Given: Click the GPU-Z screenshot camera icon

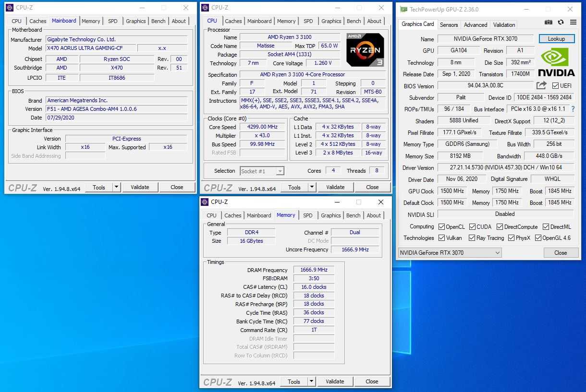Looking at the screenshot, I should (549, 22).
